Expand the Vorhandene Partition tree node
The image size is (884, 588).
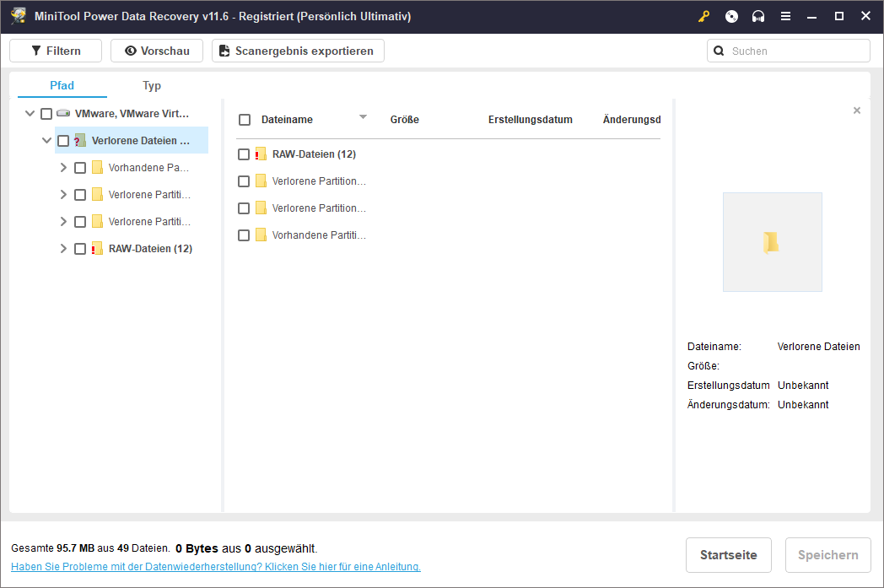click(63, 168)
